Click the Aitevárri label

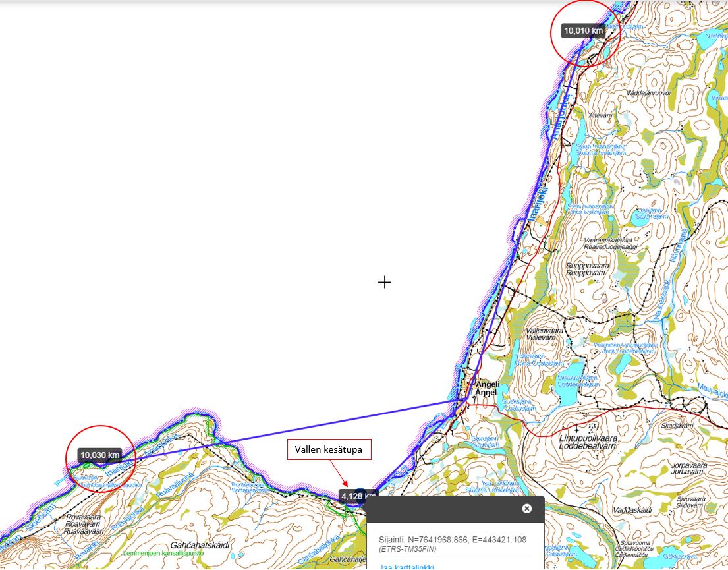600,115
